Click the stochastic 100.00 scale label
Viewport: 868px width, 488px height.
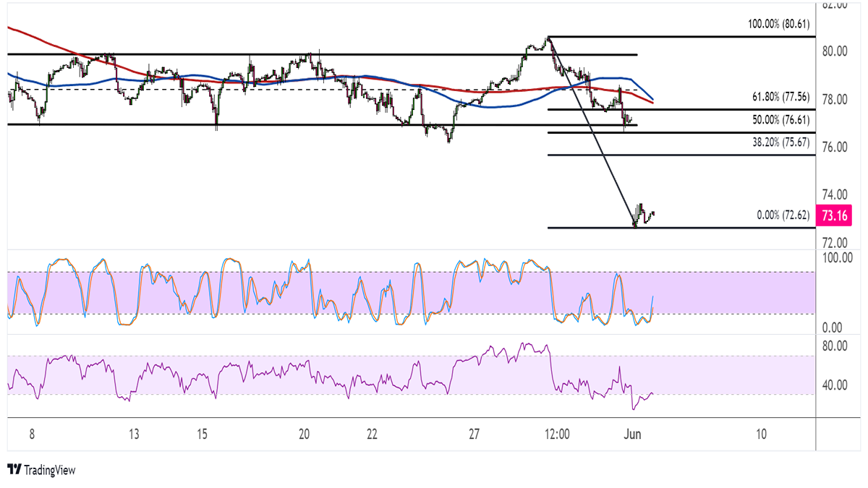[x=836, y=257]
